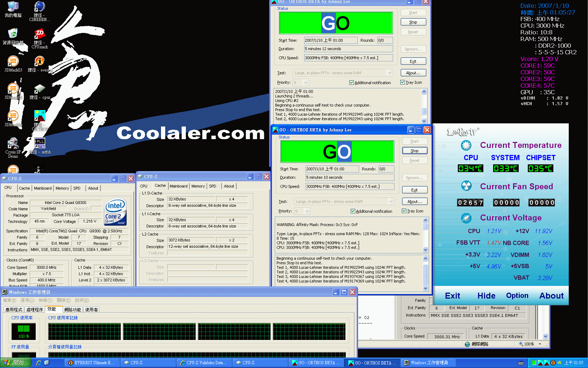Open the Windows Start button
Image resolution: width=588 pixels, height=368 pixels.
point(16,363)
